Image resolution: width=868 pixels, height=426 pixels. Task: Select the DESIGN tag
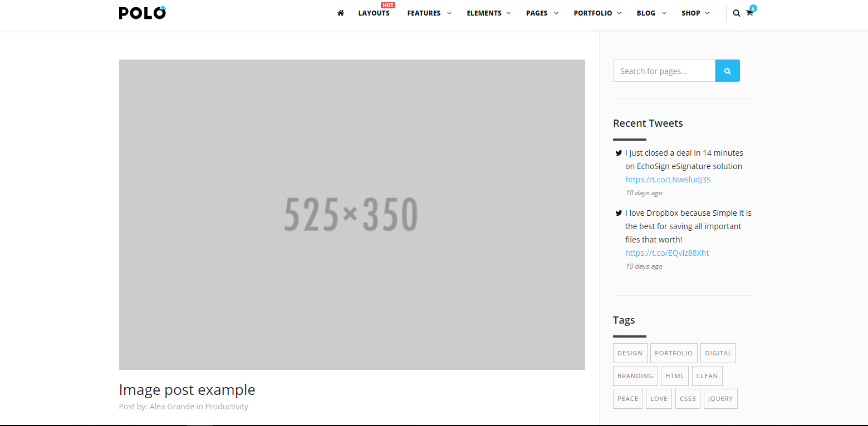pos(630,353)
